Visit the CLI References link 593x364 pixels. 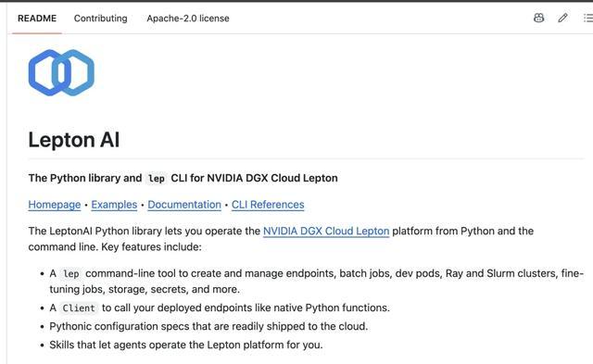[x=268, y=205]
